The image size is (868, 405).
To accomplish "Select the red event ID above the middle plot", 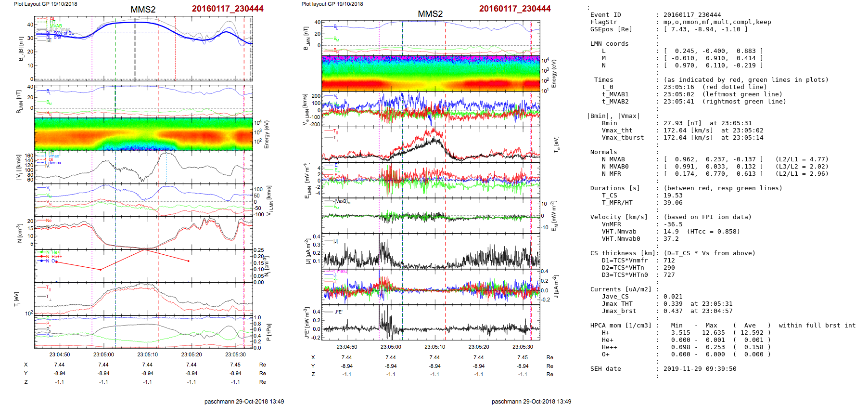I will [514, 9].
